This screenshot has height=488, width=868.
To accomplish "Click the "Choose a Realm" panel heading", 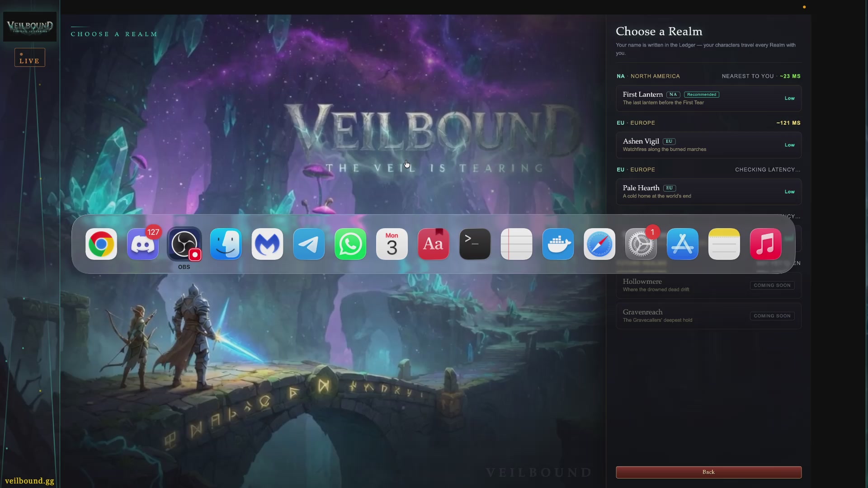I will pos(659,31).
